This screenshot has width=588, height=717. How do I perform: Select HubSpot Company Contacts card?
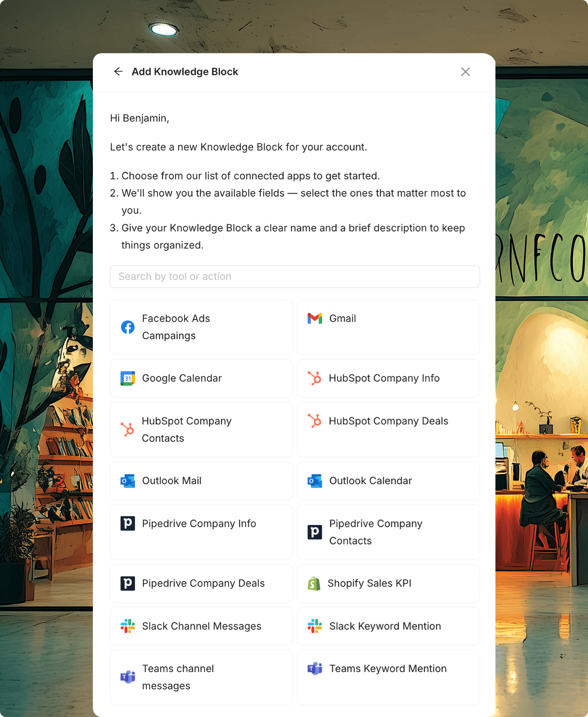pyautogui.click(x=201, y=429)
